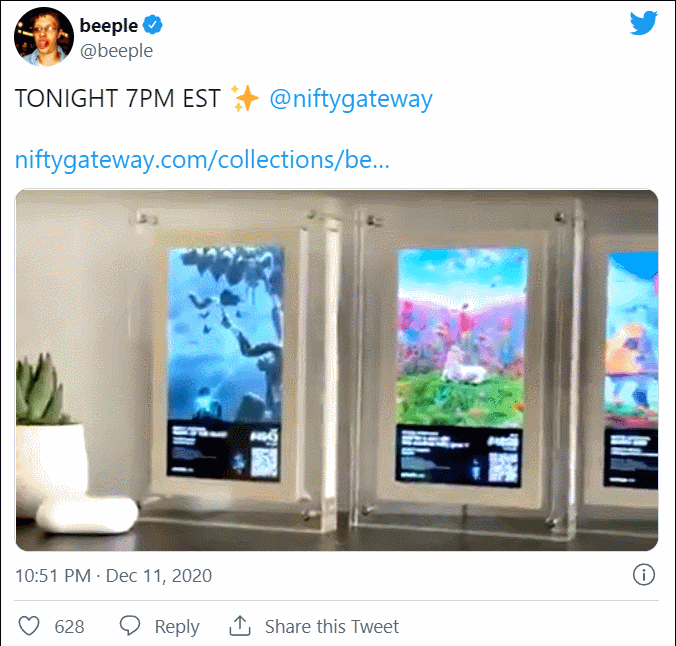Click the blue monkey artwork frame
Viewport: 676px width, 646px height.
tap(225, 364)
